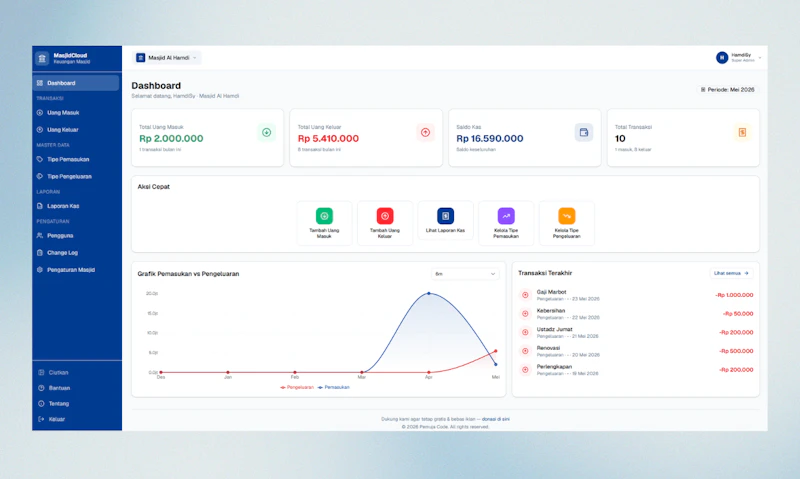Click the Mei Pengeluaran red data point

tap(495, 351)
